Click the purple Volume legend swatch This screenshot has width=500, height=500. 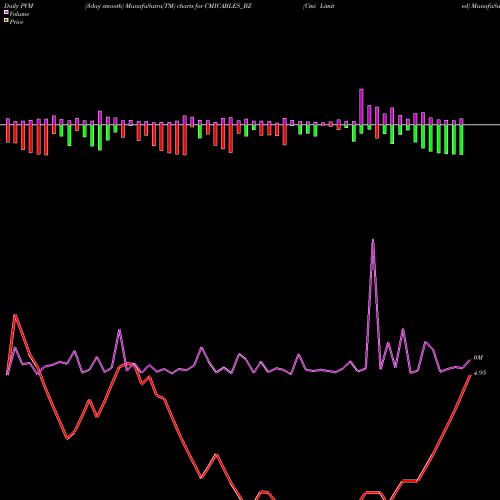tap(6, 13)
